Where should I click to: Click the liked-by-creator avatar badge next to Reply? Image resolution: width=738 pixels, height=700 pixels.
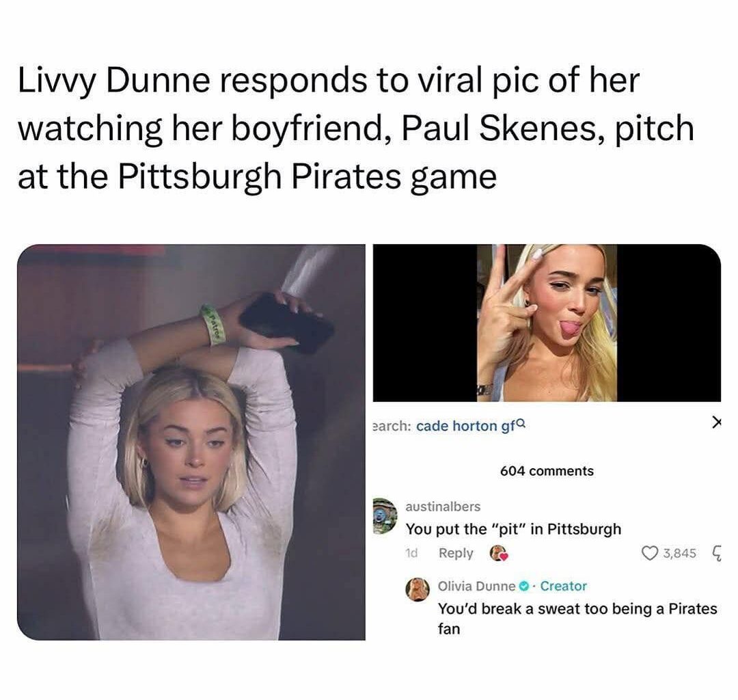point(498,552)
